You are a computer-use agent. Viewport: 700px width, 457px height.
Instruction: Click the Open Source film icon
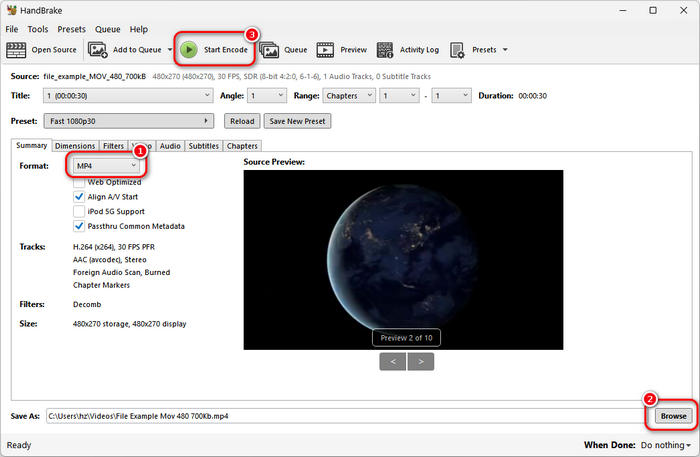16,50
